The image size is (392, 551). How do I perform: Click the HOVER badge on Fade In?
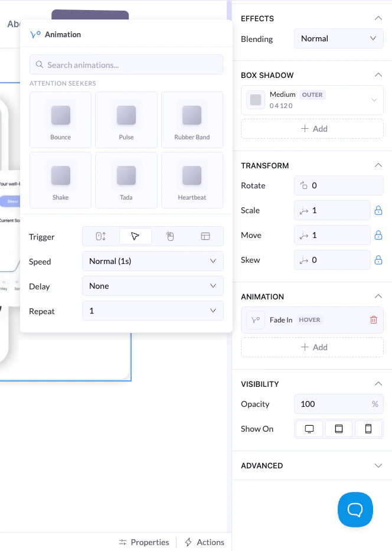point(309,319)
